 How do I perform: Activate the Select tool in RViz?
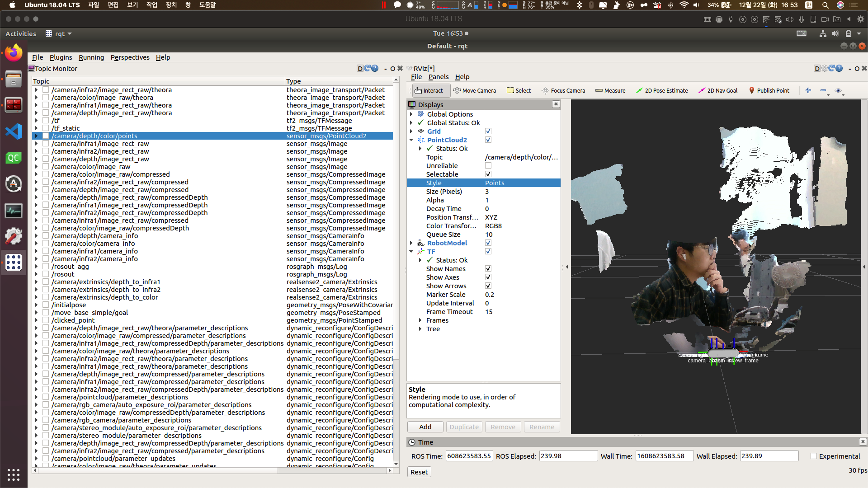point(519,90)
